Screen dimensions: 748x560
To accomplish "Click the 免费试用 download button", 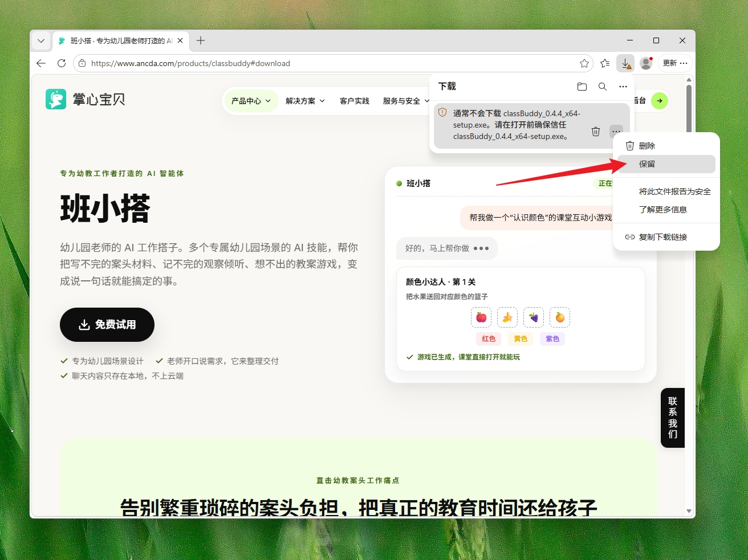I will coord(107,325).
